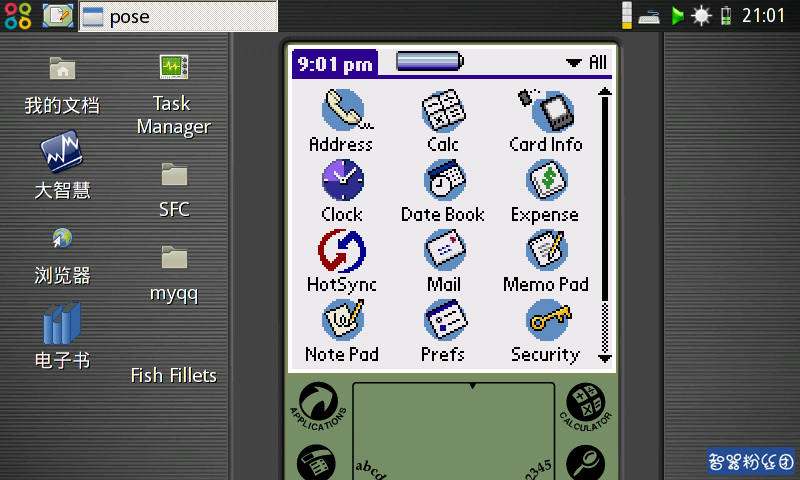This screenshot has height=480, width=800.
Task: Launch the 浏览器 browser icon
Action: click(62, 256)
